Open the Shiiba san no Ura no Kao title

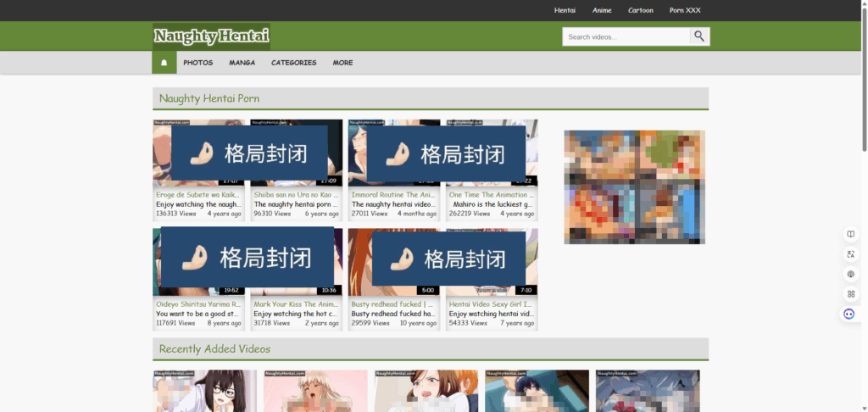click(296, 195)
